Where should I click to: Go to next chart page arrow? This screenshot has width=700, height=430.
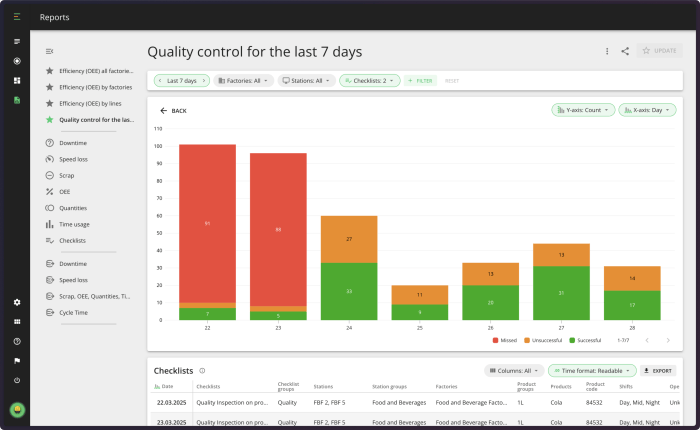point(668,340)
